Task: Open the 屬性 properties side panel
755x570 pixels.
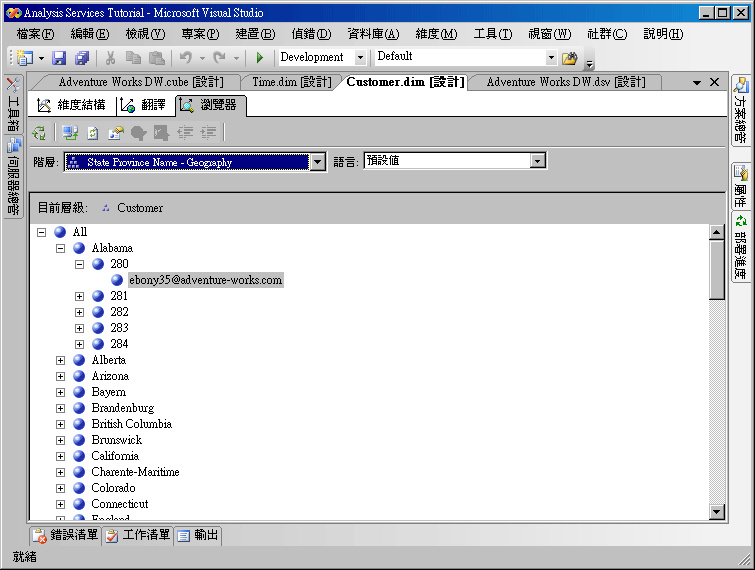Action: pyautogui.click(x=741, y=186)
